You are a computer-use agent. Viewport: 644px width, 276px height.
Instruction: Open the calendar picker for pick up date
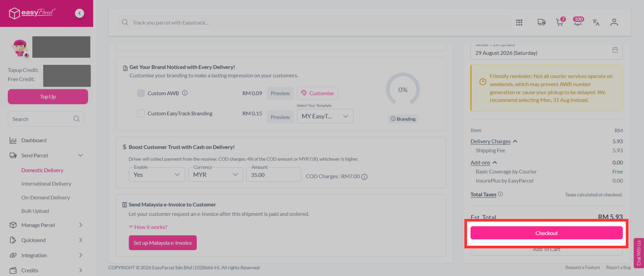coord(615,50)
